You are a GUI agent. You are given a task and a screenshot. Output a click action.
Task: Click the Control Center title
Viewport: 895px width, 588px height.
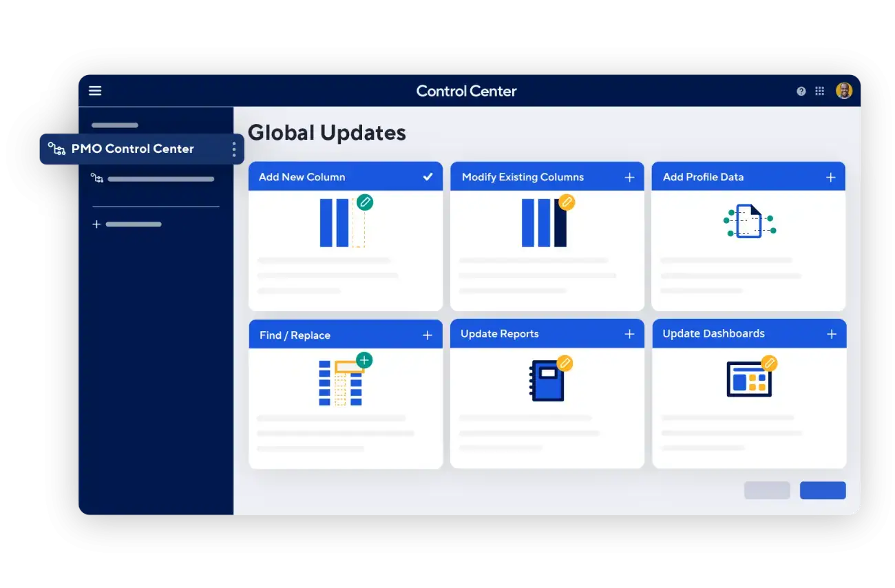click(x=466, y=91)
